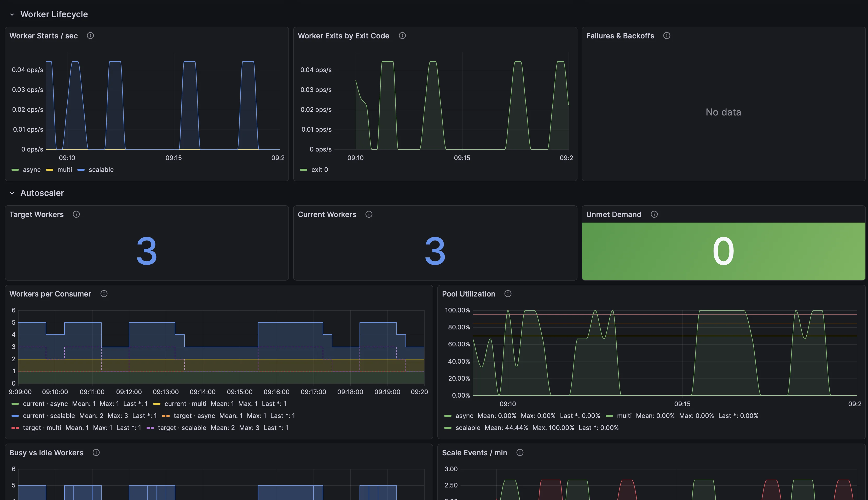Toggle target · multi legend series
868x500 pixels.
pos(42,428)
